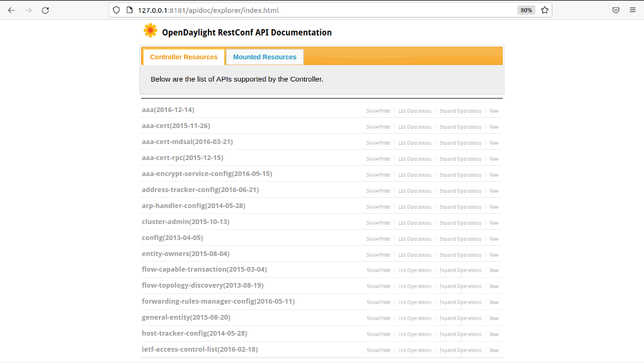
Task: Click List Operations for arp-handler-config
Action: pos(415,207)
